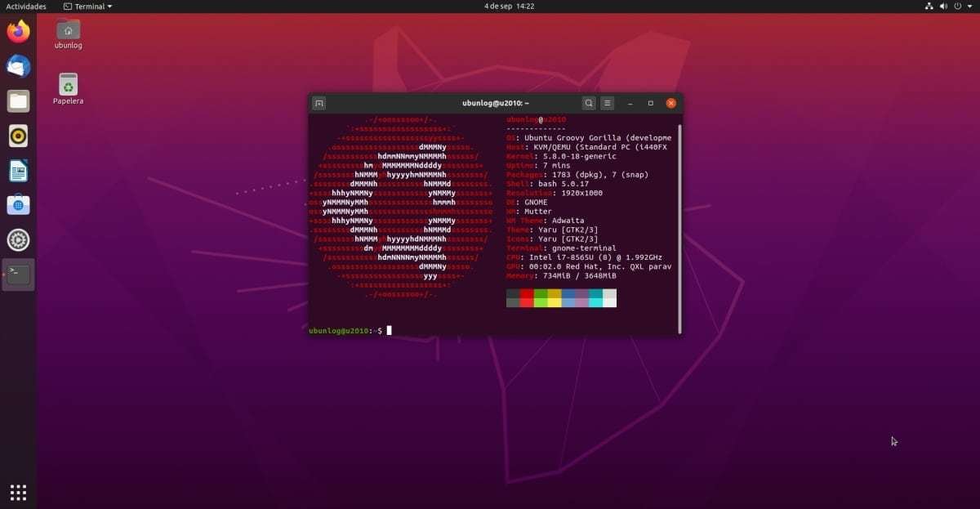Open the Files manager dock icon
The image size is (980, 509).
(x=18, y=101)
